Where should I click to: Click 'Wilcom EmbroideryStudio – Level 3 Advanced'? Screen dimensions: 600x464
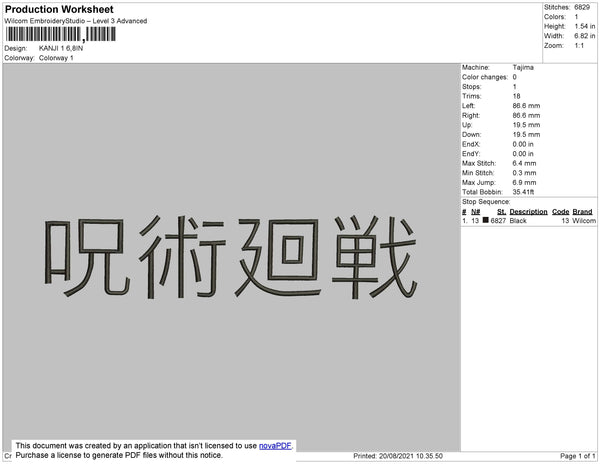[x=76, y=21]
